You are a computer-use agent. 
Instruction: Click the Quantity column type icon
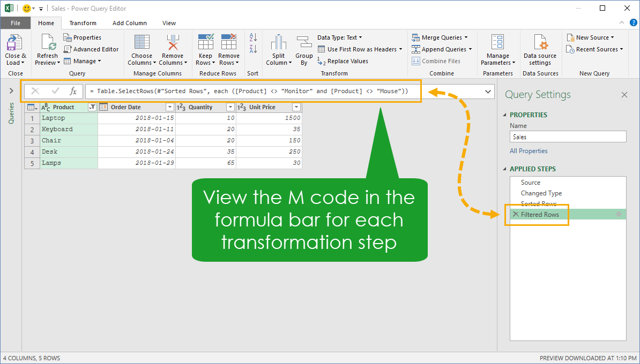[x=181, y=107]
